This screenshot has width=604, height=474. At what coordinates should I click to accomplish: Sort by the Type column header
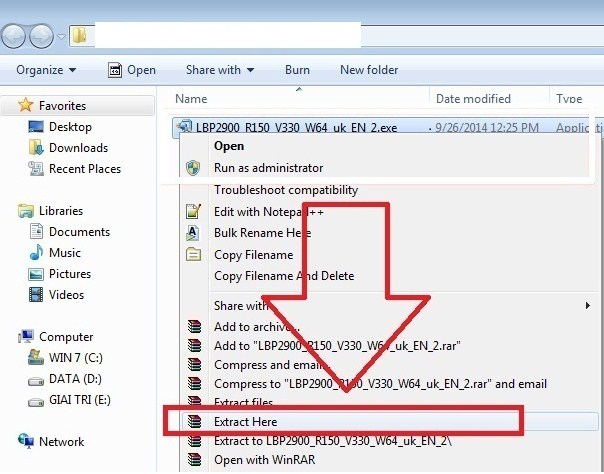point(569,99)
